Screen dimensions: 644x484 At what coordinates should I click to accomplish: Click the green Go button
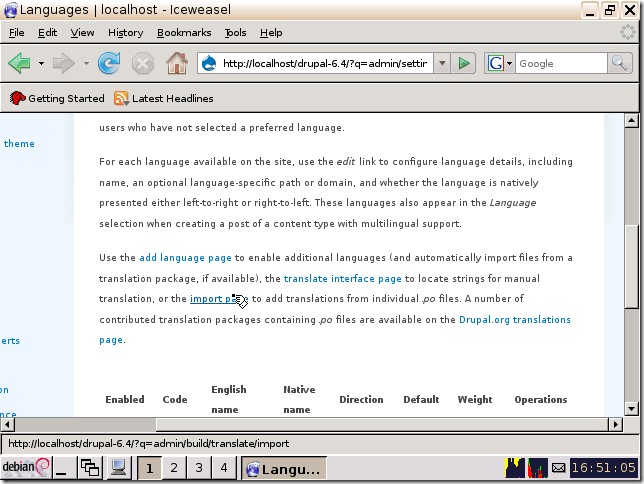pos(464,63)
